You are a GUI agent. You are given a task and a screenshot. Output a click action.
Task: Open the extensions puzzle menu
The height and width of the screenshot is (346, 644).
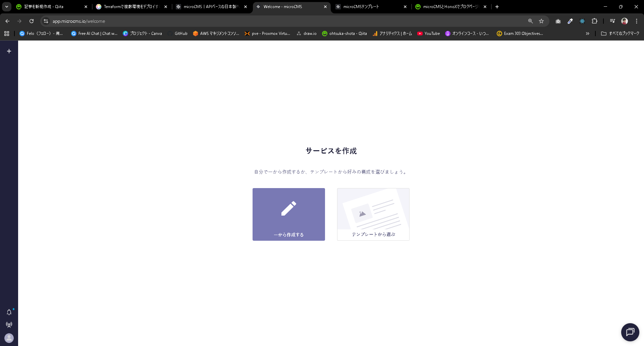594,21
